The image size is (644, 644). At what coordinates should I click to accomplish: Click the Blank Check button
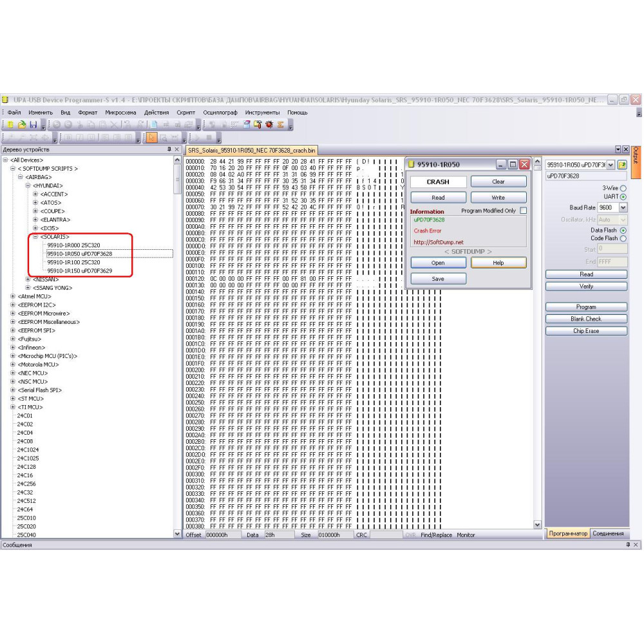click(x=586, y=319)
